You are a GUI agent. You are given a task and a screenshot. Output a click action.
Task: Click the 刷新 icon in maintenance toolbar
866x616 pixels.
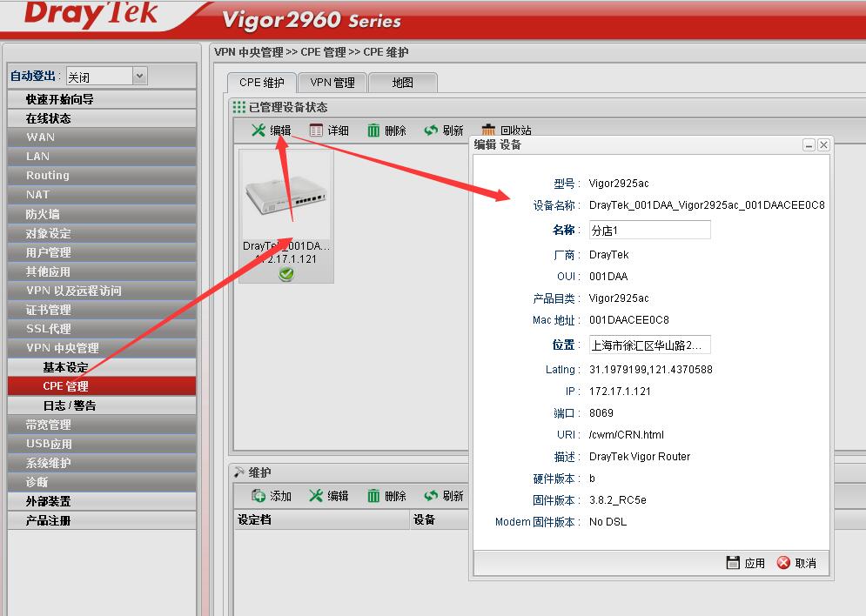431,496
